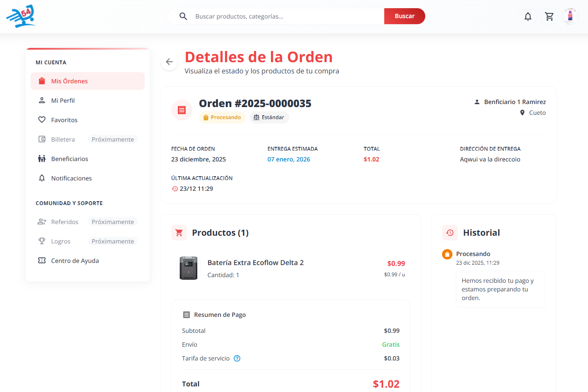Screen dimensions: 588x392
Task: Open the Tarifa de servicio help tooltip
Action: point(237,358)
